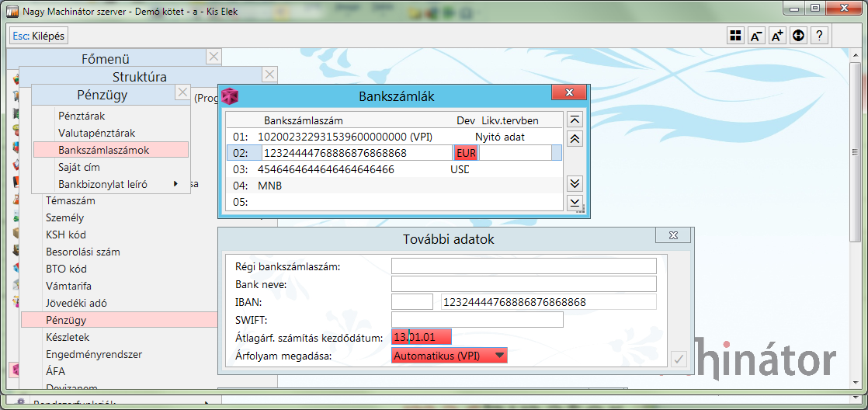Click main scrollbar up arrow
The width and height of the screenshot is (868, 410).
857,55
